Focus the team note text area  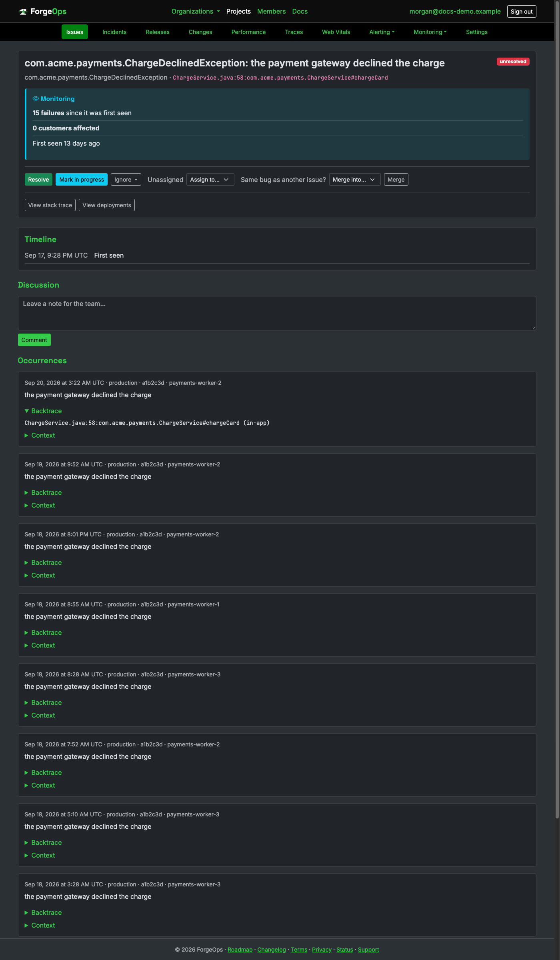coord(277,313)
